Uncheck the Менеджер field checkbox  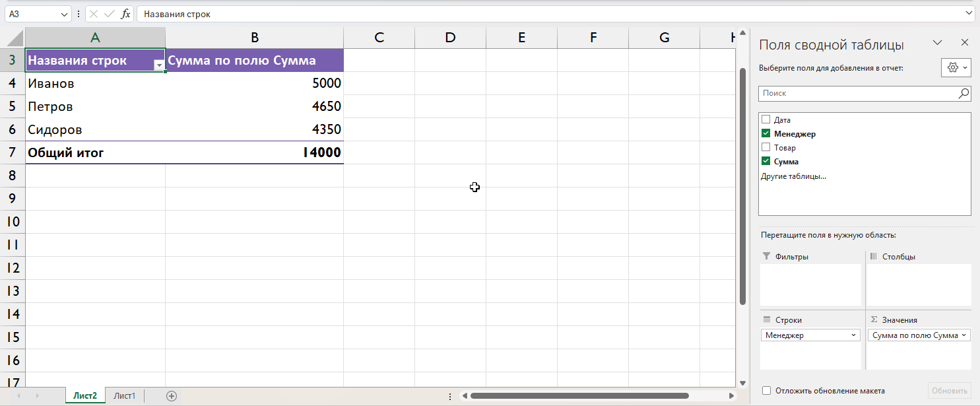[766, 134]
